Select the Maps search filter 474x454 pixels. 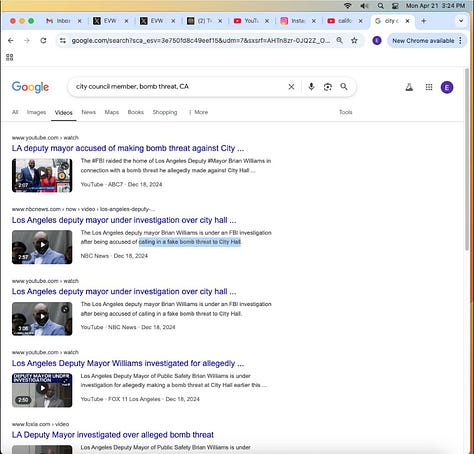coord(112,112)
